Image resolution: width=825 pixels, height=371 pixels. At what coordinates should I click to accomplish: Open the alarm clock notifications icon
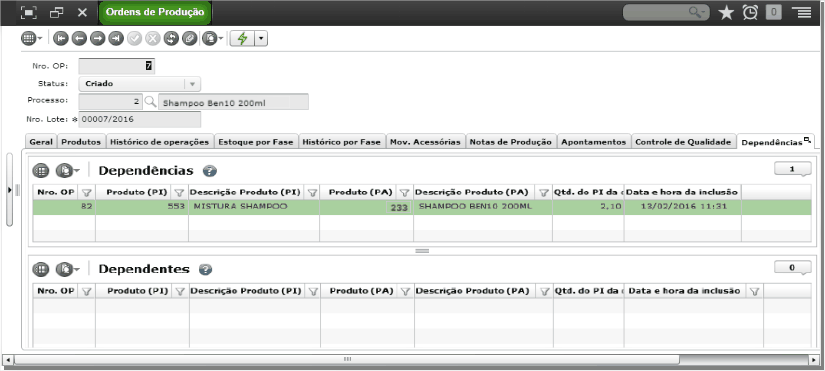(750, 13)
